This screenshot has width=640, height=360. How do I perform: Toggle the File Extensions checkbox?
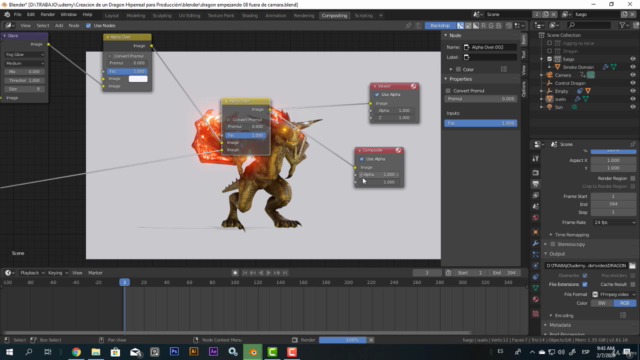[584, 284]
